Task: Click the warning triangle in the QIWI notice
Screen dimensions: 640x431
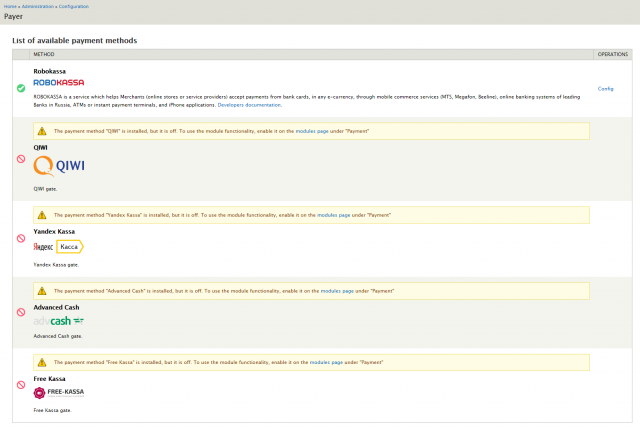Action: click(42, 131)
